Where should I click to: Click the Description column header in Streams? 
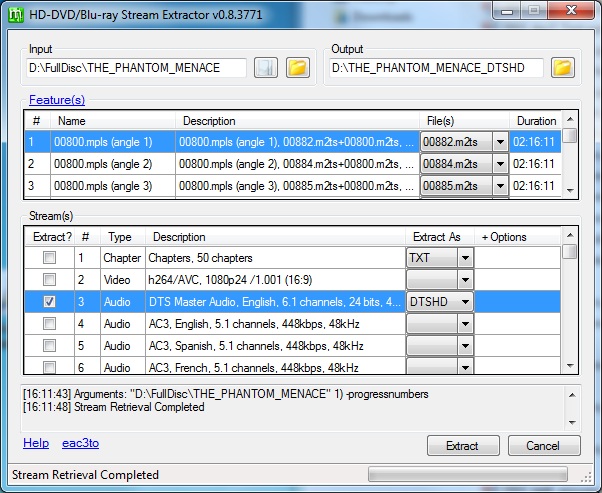pos(180,237)
